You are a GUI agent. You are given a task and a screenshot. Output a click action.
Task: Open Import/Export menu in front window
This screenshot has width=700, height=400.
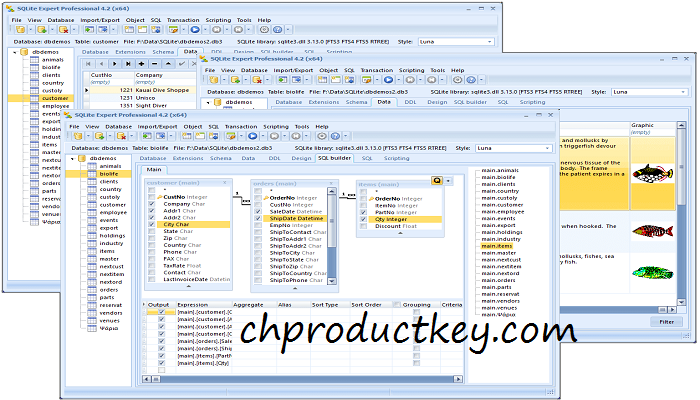point(157,127)
